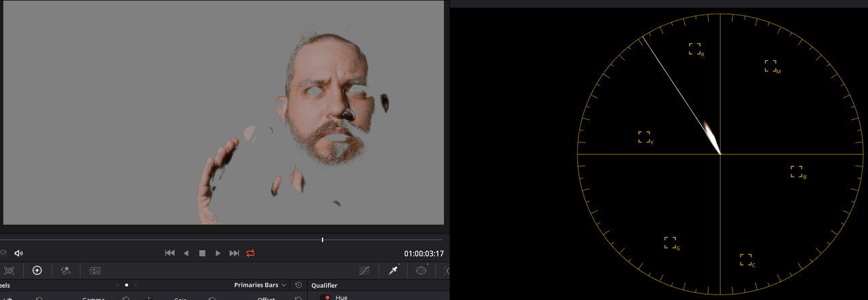868x300 pixels.
Task: Click the playhead marker on the viewer scrub bar
Action: [x=322, y=240]
